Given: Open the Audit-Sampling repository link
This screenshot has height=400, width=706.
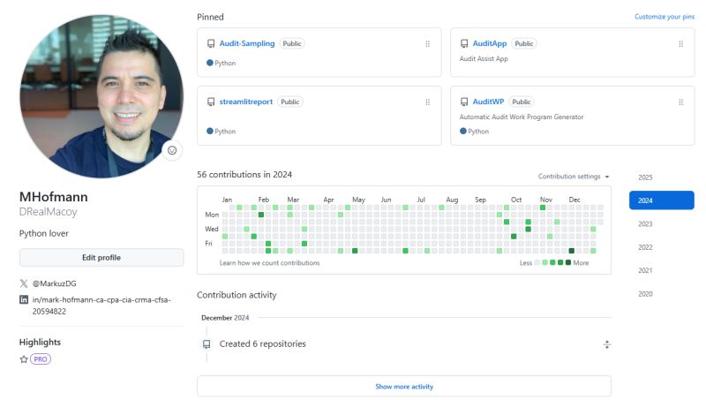Looking at the screenshot, I should (x=247, y=44).
